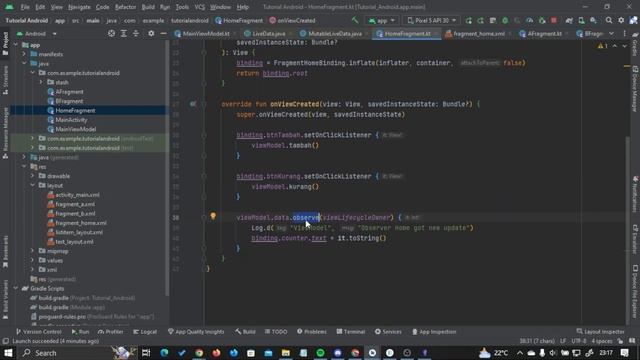Click the Sync Project with Gradle Files icon

click(569, 20)
